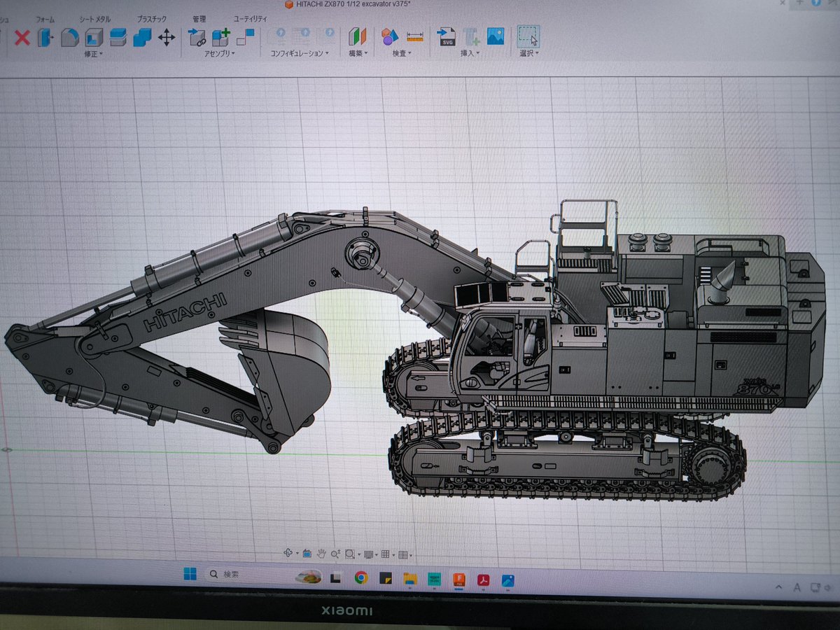Expand the 修正 dropdown
The image size is (840, 630).
94,54
